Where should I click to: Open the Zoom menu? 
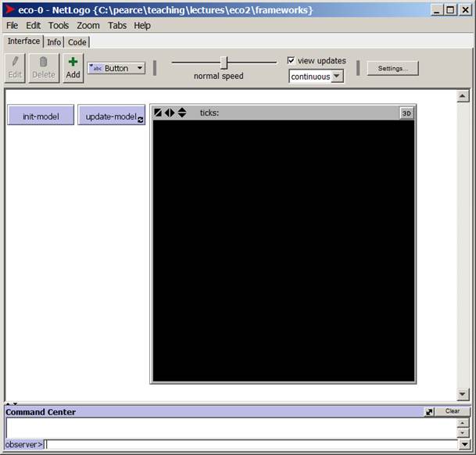(x=88, y=26)
